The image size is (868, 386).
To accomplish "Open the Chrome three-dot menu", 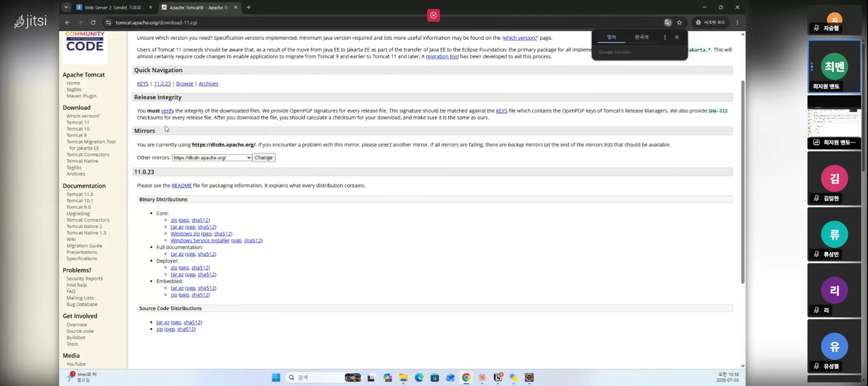I will pos(737,22).
